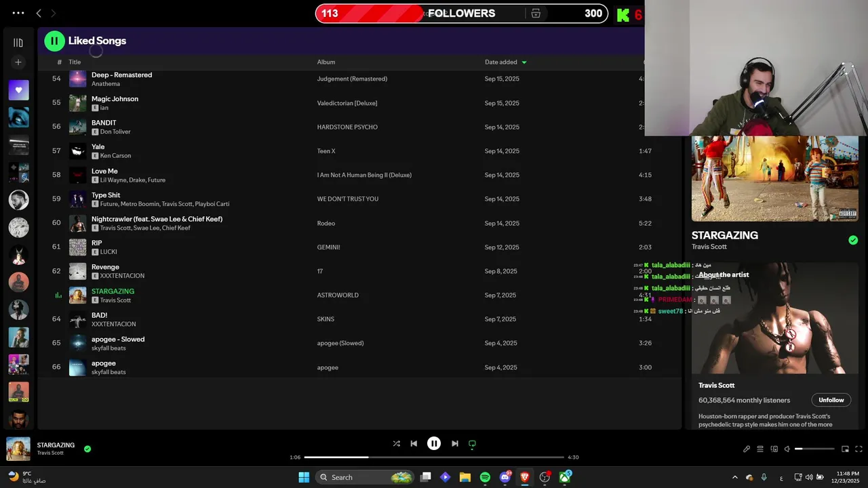Open the Liked Songs heart tile in sidebar
The image size is (868, 488).
coord(18,90)
